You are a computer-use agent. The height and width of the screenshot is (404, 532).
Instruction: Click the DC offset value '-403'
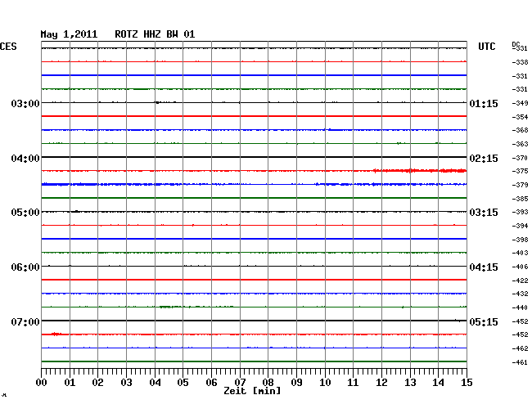(520, 253)
